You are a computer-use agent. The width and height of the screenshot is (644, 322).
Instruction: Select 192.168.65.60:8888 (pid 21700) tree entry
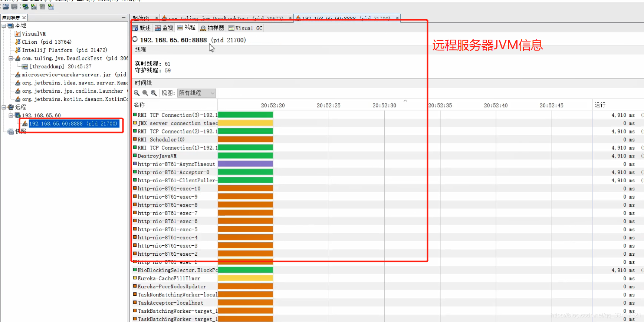pos(74,123)
